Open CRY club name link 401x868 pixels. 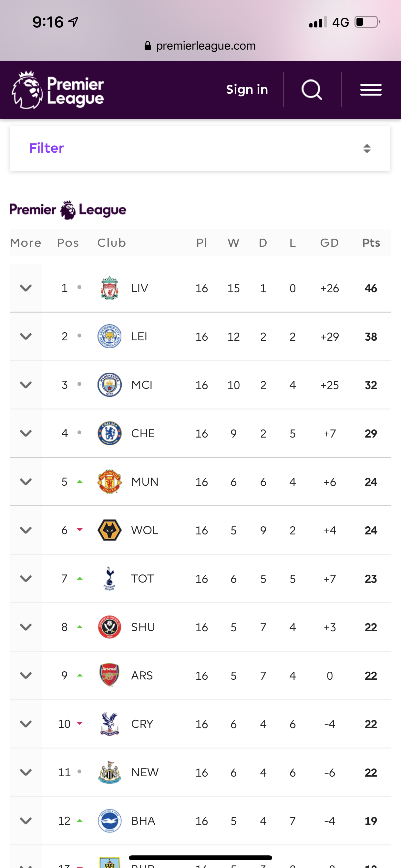tap(142, 724)
